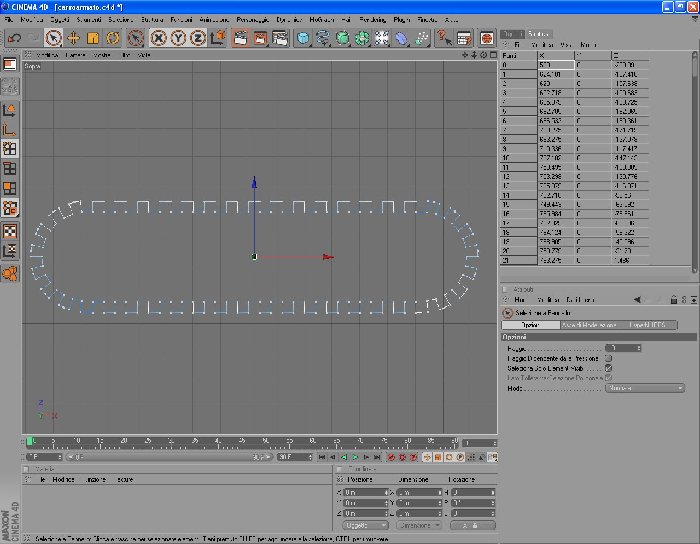Screen dimensions: 700x544
Task: Select the Scale tool
Action: pos(93,38)
